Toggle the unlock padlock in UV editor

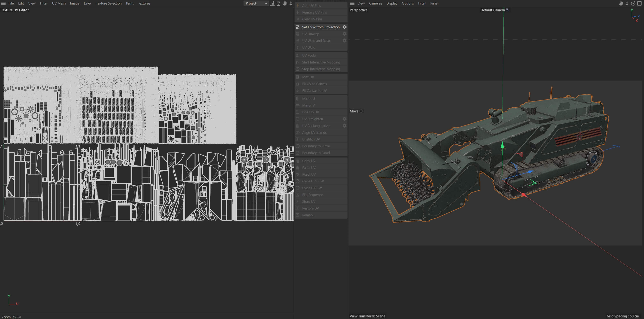(x=278, y=3)
